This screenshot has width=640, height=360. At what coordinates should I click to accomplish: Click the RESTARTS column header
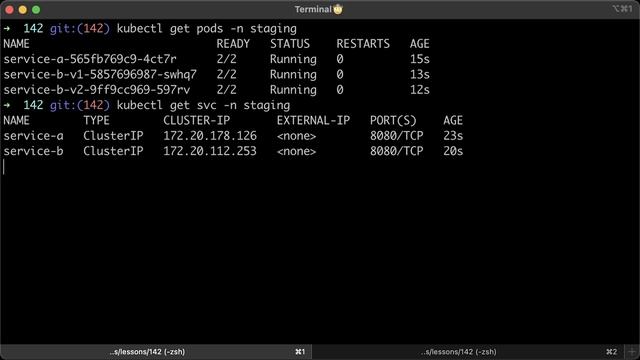click(363, 44)
